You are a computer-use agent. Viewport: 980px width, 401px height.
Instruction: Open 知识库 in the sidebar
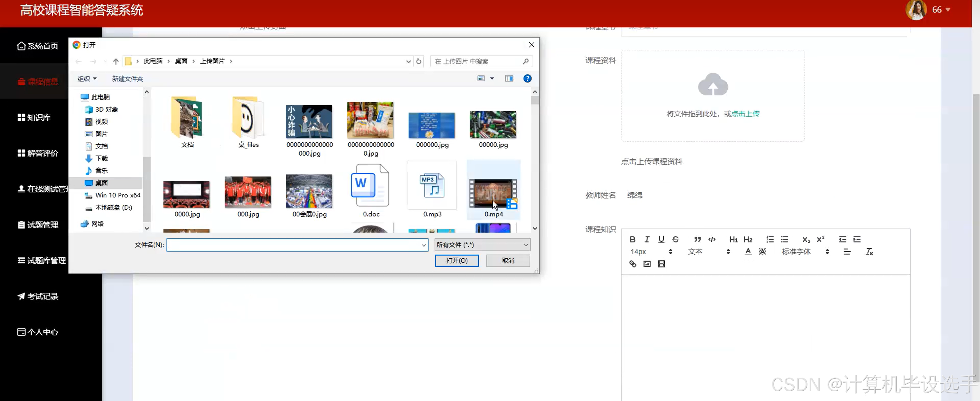(38, 117)
